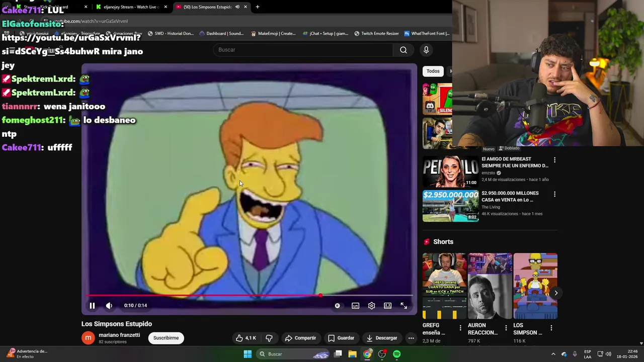Open MakeEmoji | Create... bookmark
Screen dimensions: 644x362
click(274, 34)
